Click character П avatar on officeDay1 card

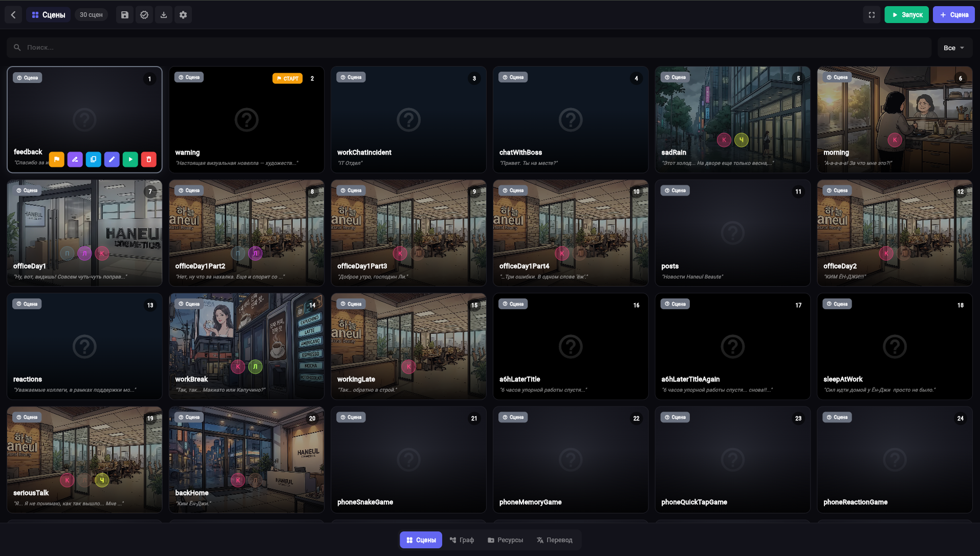click(67, 253)
